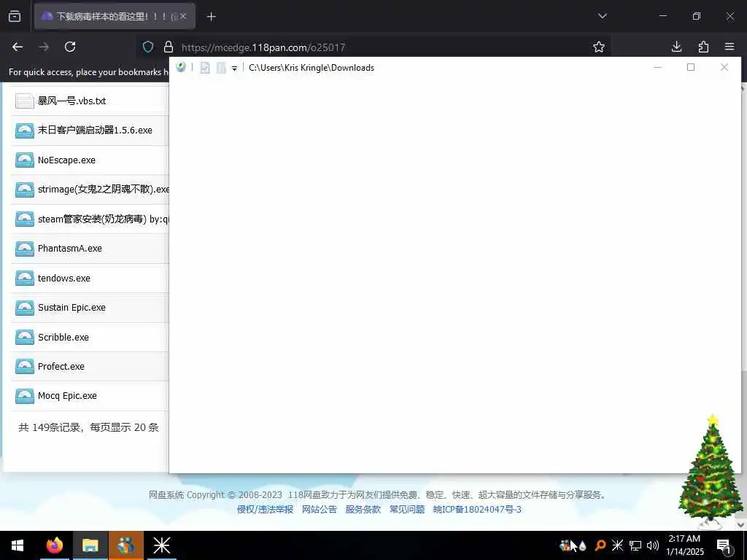Bookmark this page with star icon

click(599, 47)
